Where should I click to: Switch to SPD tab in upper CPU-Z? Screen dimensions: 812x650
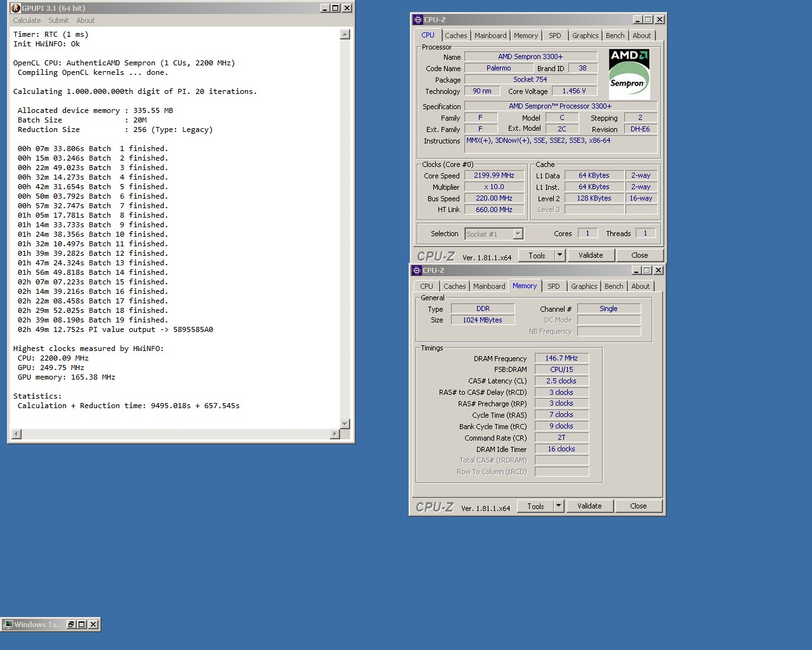tap(555, 36)
